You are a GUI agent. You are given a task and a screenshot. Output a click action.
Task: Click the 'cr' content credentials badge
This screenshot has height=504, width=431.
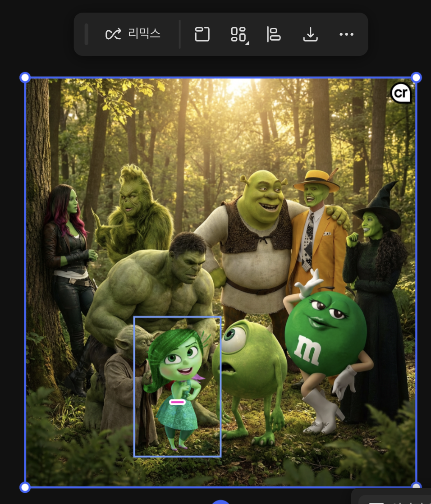tap(401, 93)
